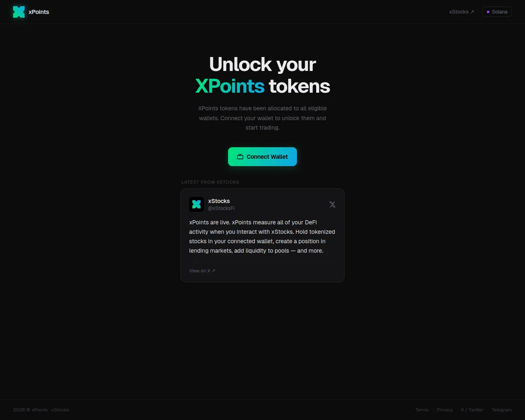Click the arrow icon next to xStocks header link
The width and height of the screenshot is (525, 420).
[472, 12]
